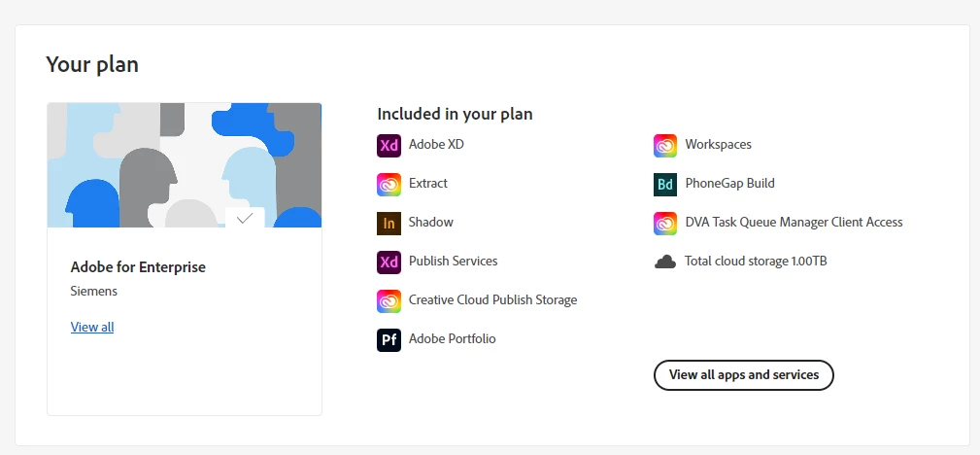Screen dimensions: 980x455
Task: Click the DVA Task Queue Manager icon
Action: pos(665,224)
